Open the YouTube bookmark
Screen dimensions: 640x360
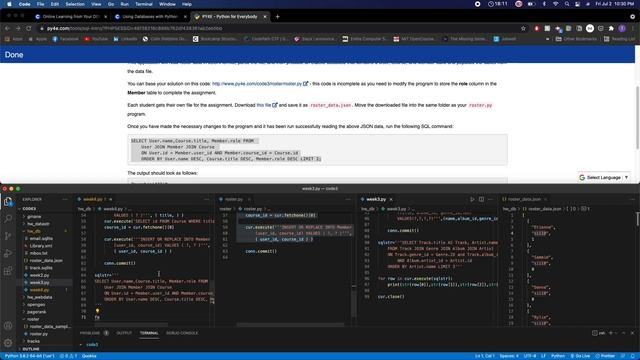pos(96,39)
